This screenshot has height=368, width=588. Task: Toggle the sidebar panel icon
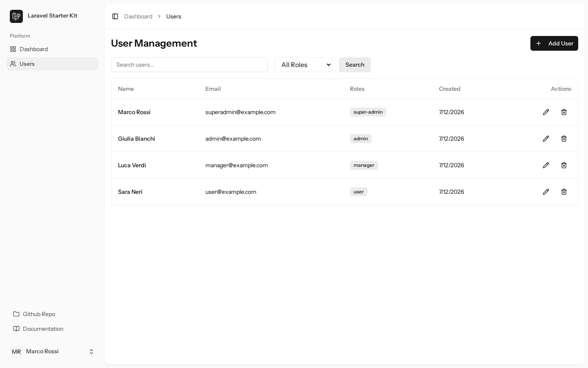[x=115, y=16]
